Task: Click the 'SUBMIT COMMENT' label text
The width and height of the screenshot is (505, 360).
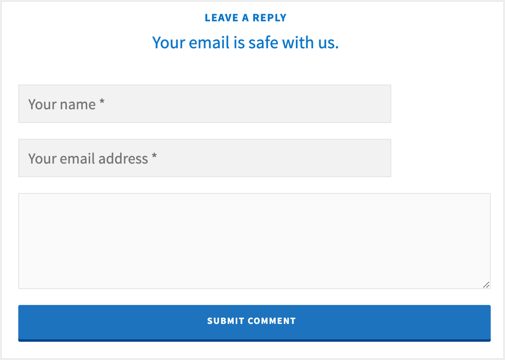Action: pos(251,321)
